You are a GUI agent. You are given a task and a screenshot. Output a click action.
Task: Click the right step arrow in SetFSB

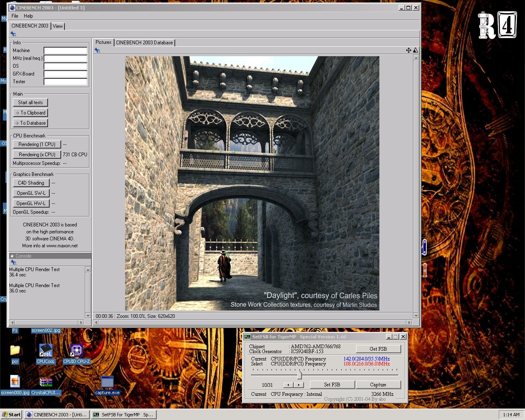point(299,385)
